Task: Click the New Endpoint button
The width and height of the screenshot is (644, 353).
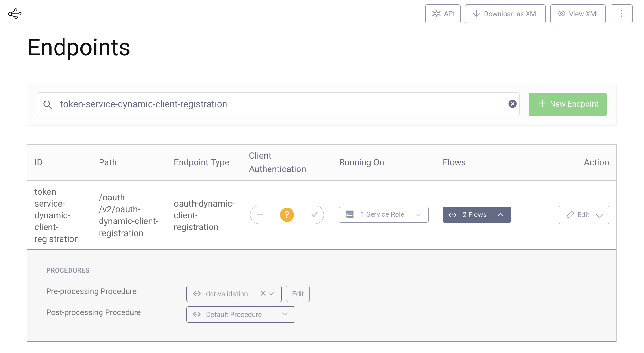Action: (567, 104)
